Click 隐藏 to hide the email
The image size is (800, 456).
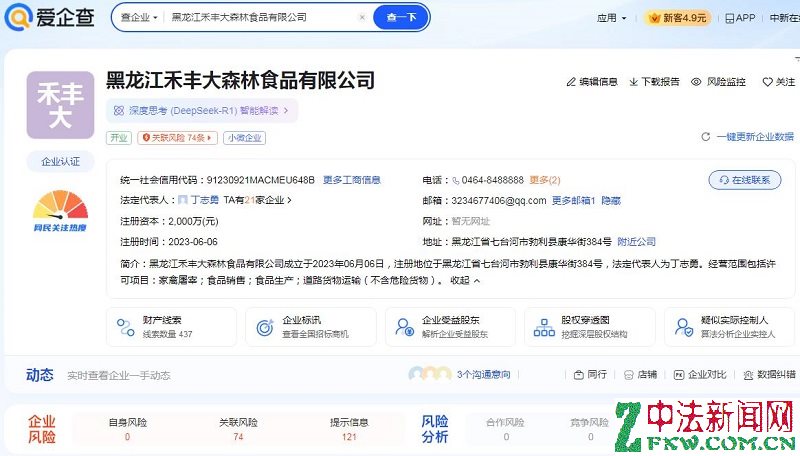611,200
